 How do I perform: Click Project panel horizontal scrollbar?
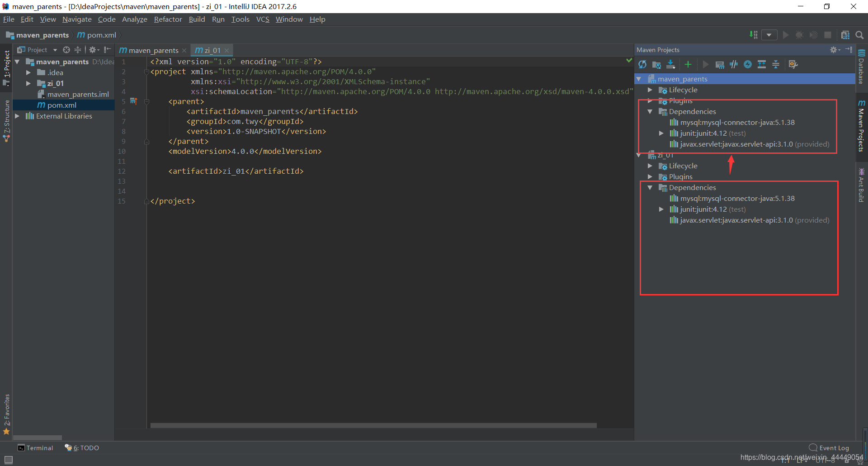pyautogui.click(x=38, y=437)
